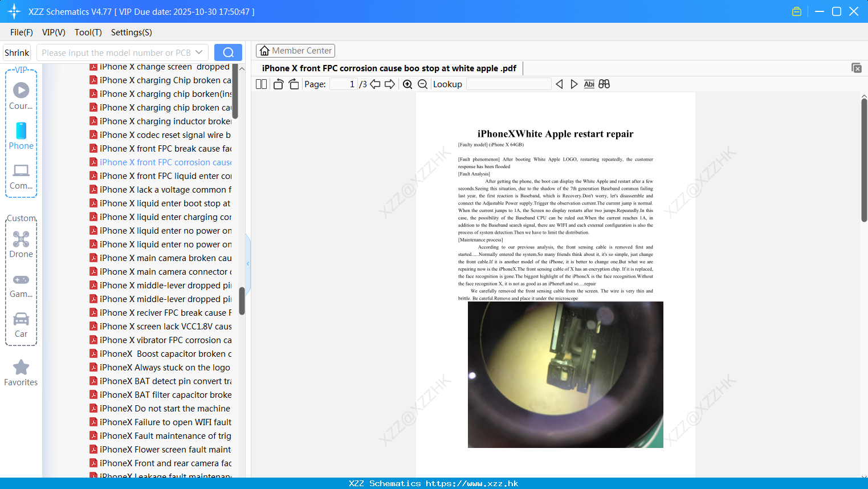Click the Lookup text field

coord(508,84)
